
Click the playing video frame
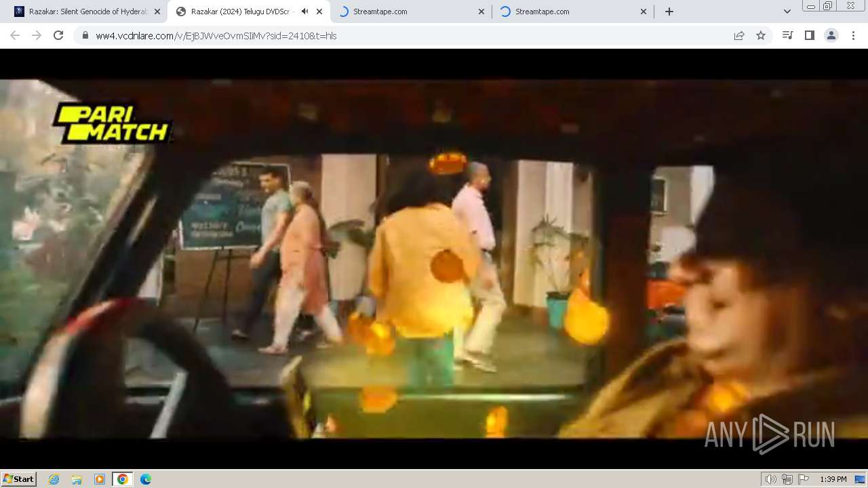[x=434, y=259]
